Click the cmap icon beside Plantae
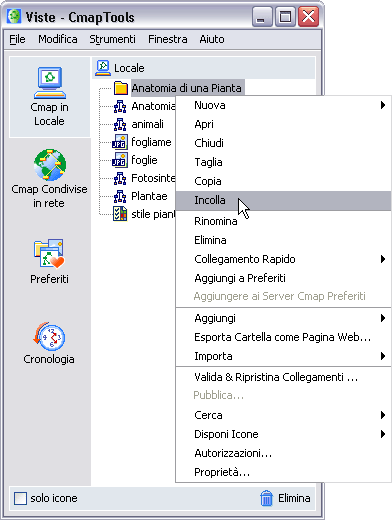Viewport: 392px width, 520px height. [x=120, y=196]
